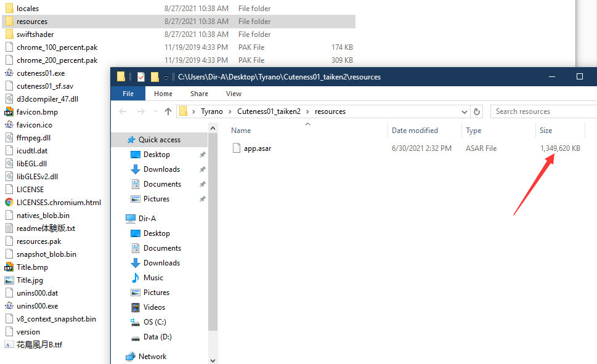Screen dimensions: 597x364
Task: Click the Up one level arrow
Action: [x=168, y=111]
